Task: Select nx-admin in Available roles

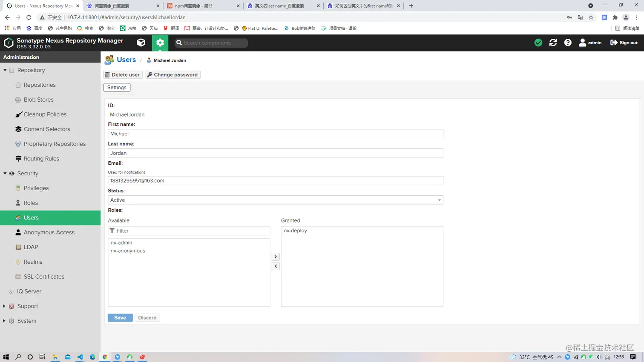Action: click(x=121, y=242)
